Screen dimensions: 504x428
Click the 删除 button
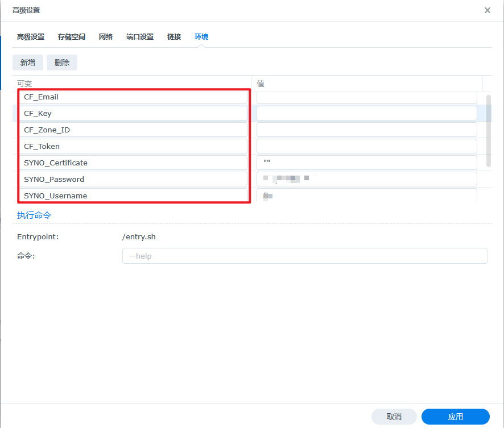(62, 63)
